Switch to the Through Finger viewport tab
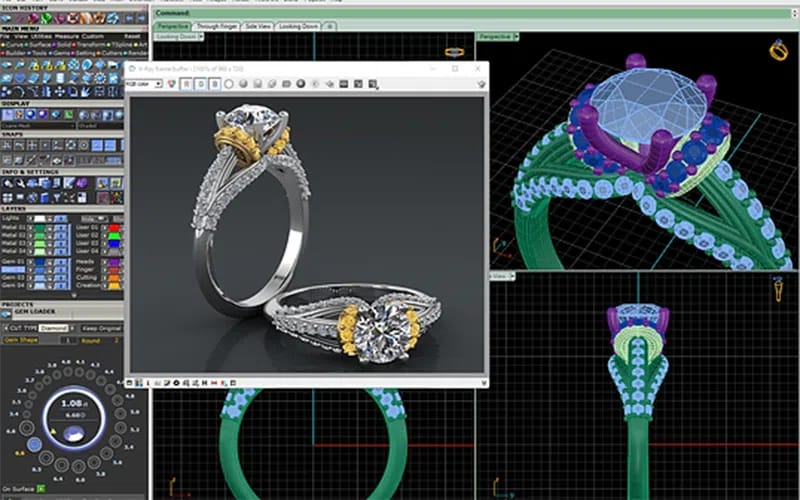 coord(216,25)
